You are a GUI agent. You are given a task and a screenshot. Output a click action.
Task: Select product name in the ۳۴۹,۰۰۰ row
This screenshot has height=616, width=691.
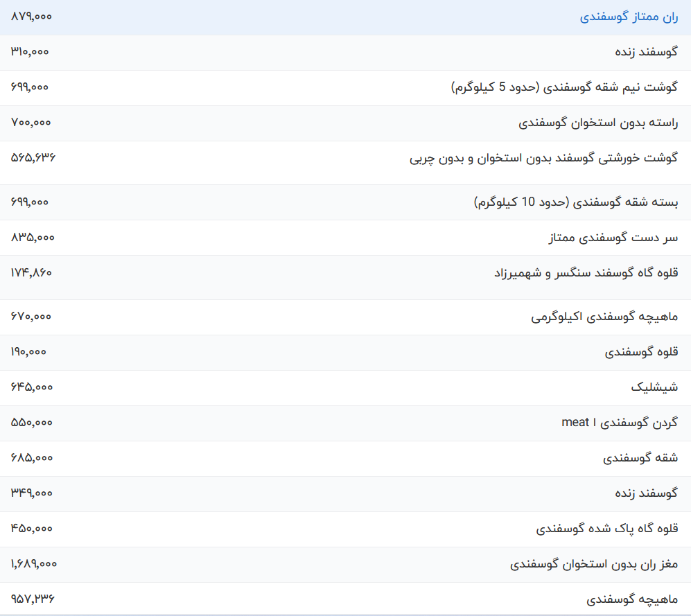(646, 493)
